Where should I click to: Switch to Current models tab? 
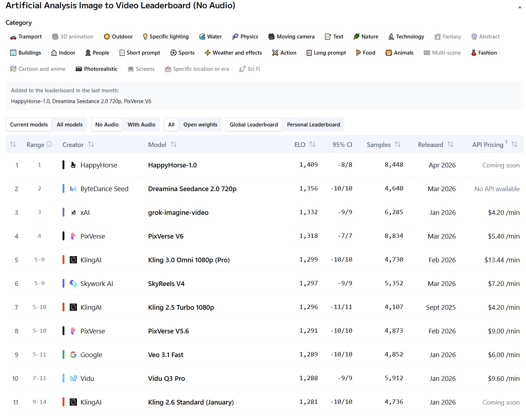click(x=29, y=125)
